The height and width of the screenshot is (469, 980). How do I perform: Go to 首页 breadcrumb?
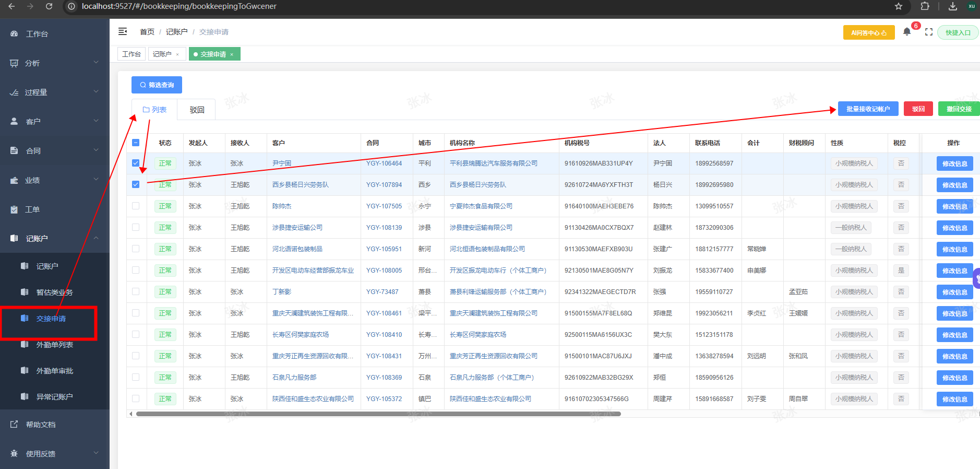tap(147, 32)
